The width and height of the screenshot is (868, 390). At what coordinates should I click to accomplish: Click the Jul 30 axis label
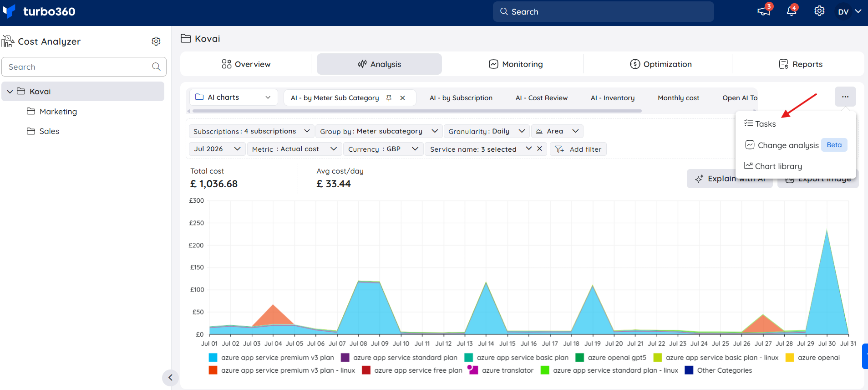[x=827, y=344]
